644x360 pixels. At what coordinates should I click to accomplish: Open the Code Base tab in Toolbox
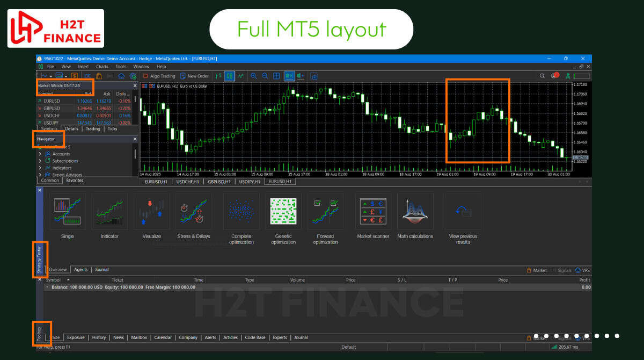click(x=255, y=337)
